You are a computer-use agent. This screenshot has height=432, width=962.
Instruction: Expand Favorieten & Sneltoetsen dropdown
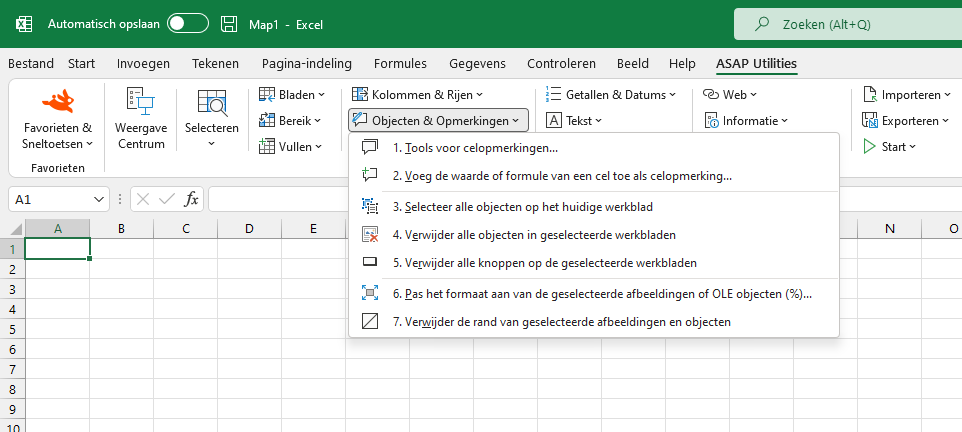pyautogui.click(x=57, y=136)
